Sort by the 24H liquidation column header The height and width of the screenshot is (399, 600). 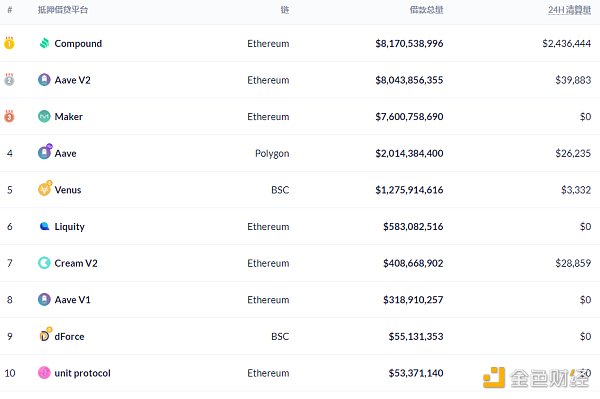coord(569,10)
